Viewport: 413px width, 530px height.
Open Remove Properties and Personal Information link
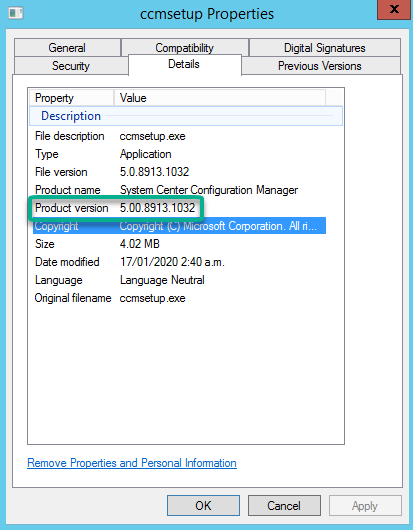[132, 463]
